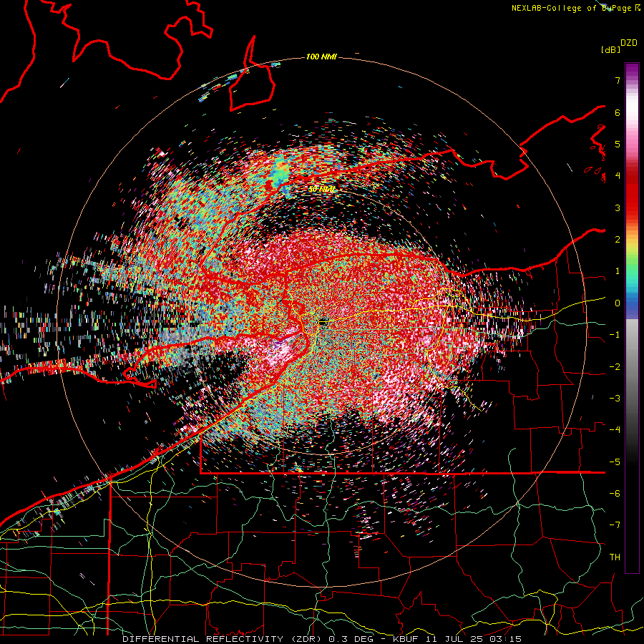This screenshot has height=644, width=644.
Task: Click the -1 value on the color scale
Action: (615, 335)
